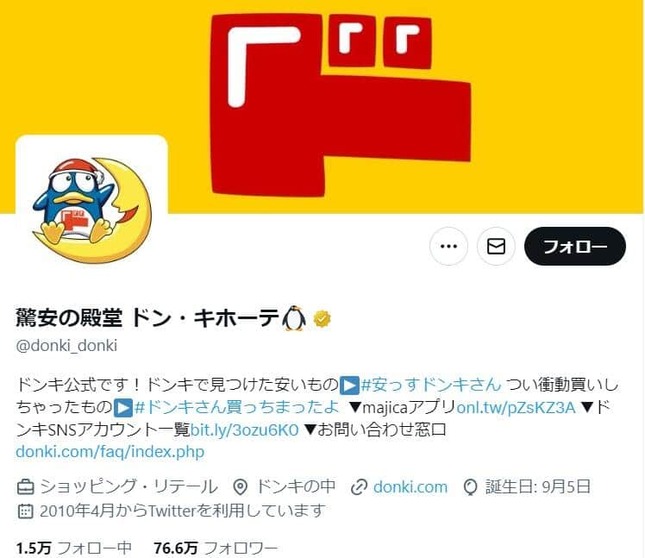This screenshot has width=645, height=558.
Task: Click the birthday balloon icon
Action: [470, 487]
